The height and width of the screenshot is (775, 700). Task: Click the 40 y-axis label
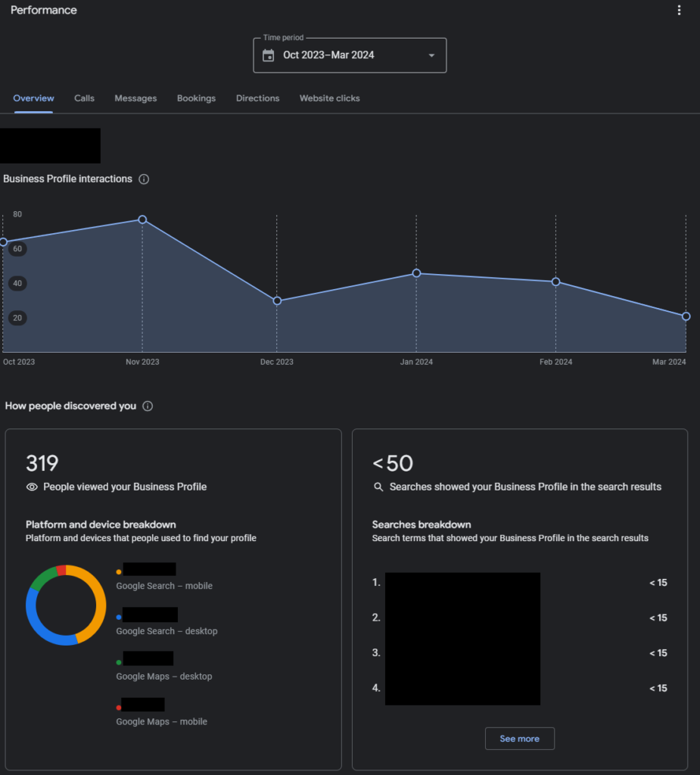(17, 283)
